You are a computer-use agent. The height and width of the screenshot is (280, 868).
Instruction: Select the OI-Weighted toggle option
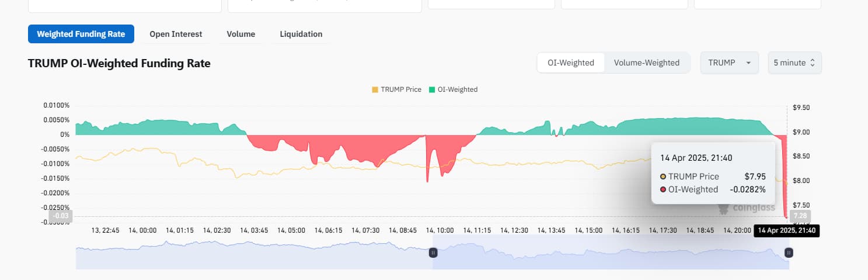click(571, 63)
